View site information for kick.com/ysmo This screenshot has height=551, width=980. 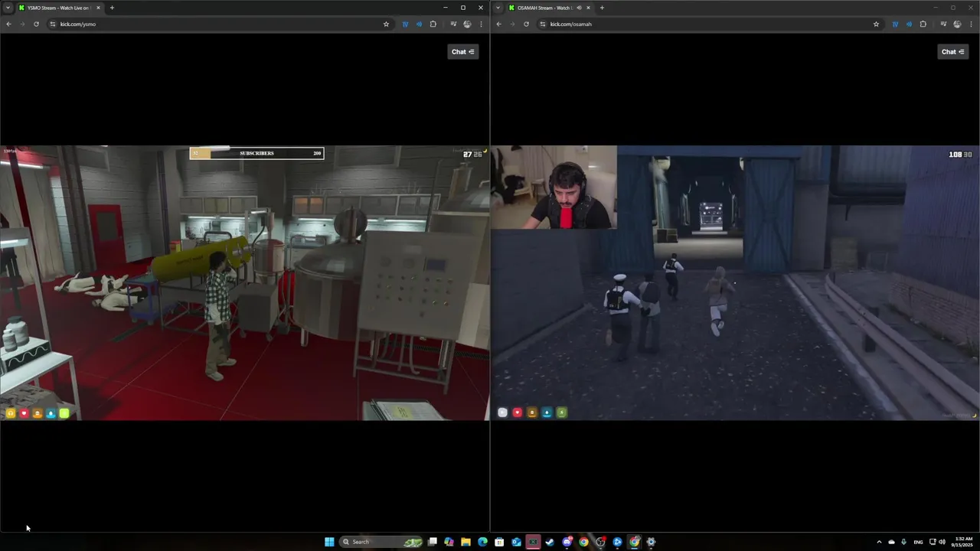[53, 24]
